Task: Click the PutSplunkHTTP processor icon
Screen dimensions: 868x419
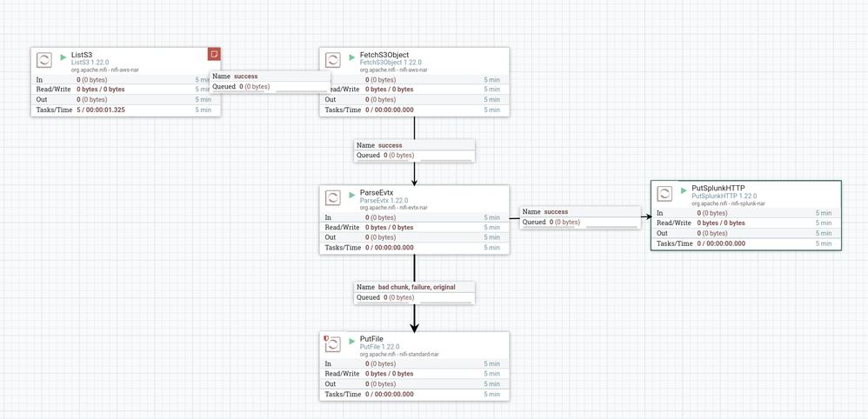Action: tap(664, 193)
